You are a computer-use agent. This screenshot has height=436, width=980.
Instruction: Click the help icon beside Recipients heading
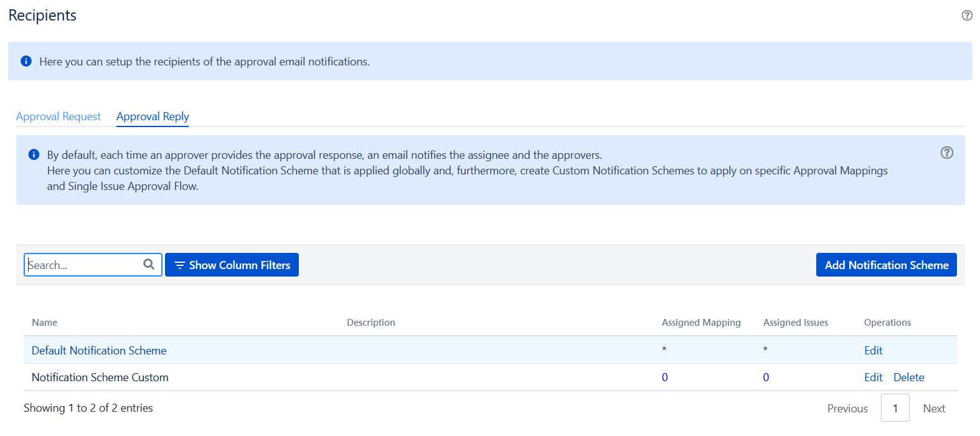pyautogui.click(x=966, y=16)
